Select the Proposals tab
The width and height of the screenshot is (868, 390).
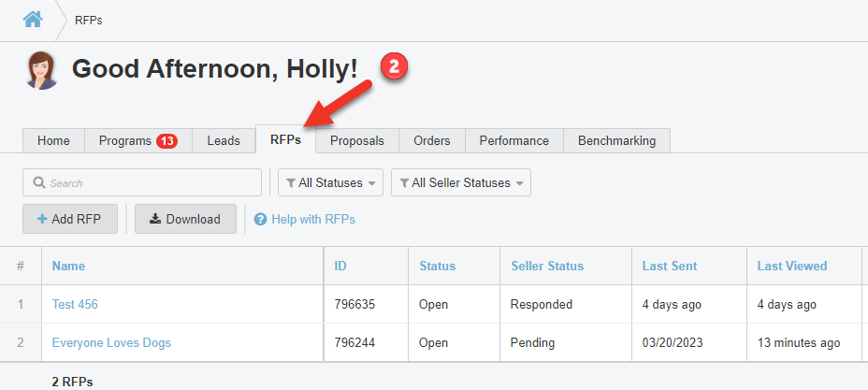(x=356, y=141)
